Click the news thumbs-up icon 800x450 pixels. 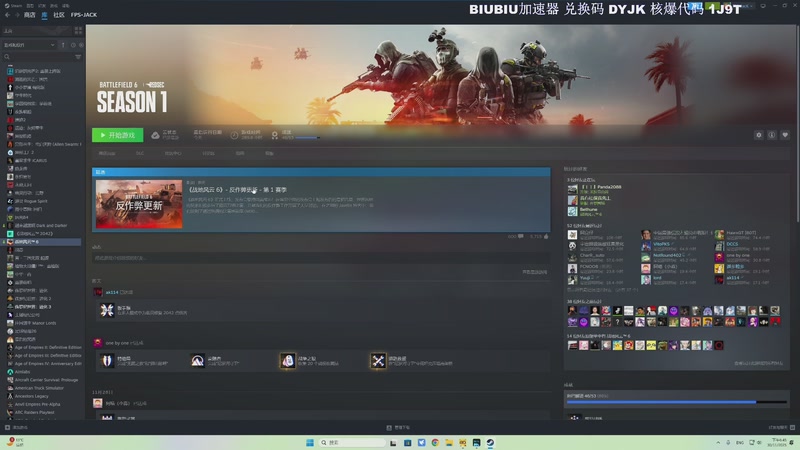[x=546, y=237]
